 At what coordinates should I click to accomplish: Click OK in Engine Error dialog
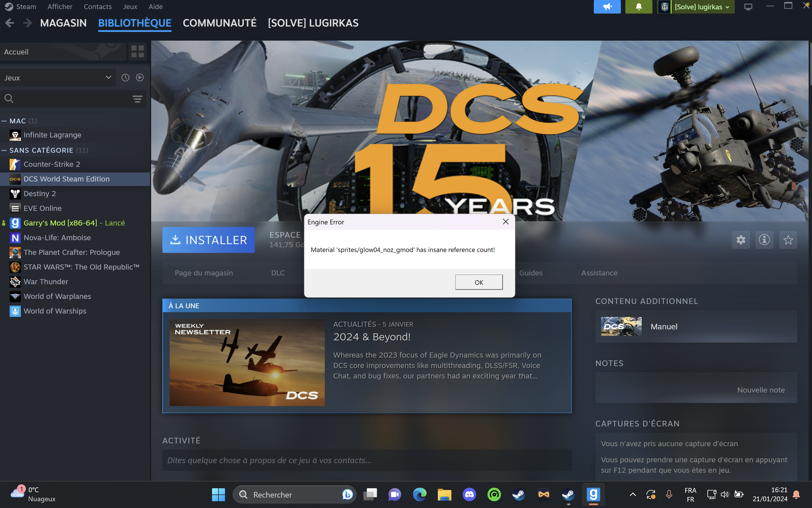pyautogui.click(x=479, y=282)
